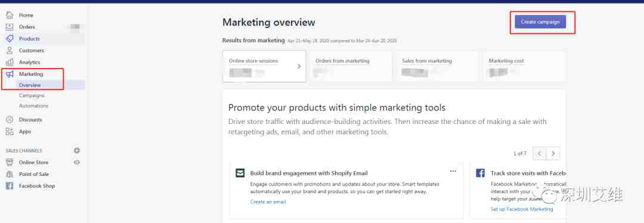Click the Apps grid icon
The height and width of the screenshot is (223, 644).
(10, 132)
